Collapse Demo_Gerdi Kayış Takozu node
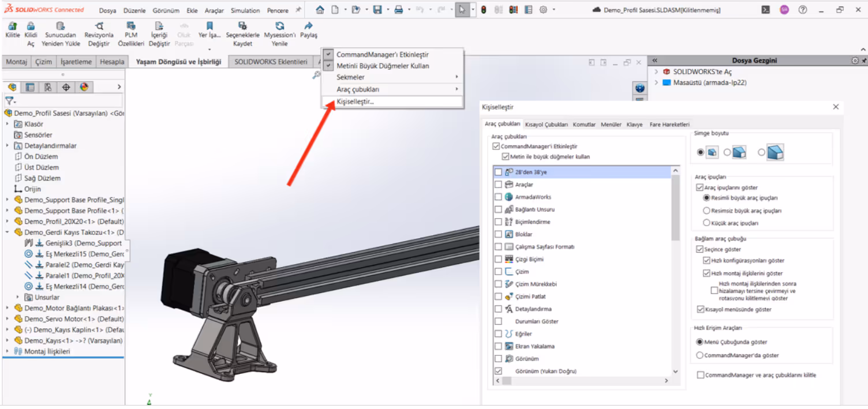 (8, 232)
